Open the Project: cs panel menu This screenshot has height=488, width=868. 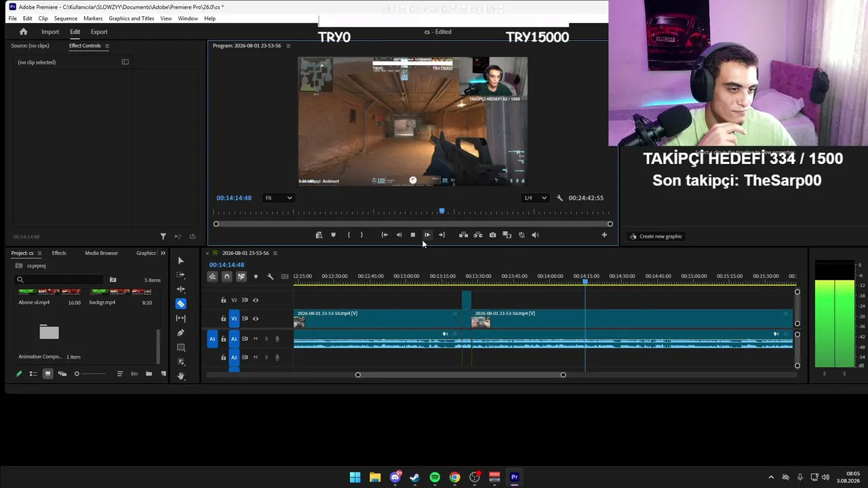(x=39, y=253)
